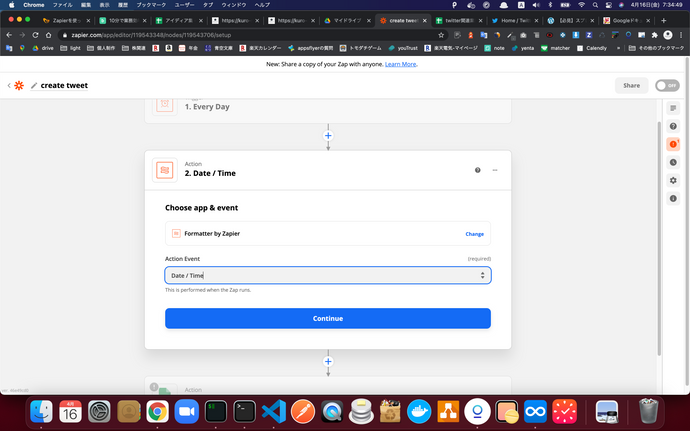The width and height of the screenshot is (690, 431).
Task: Open Visual Studio Code from the Dock
Action: click(x=274, y=412)
